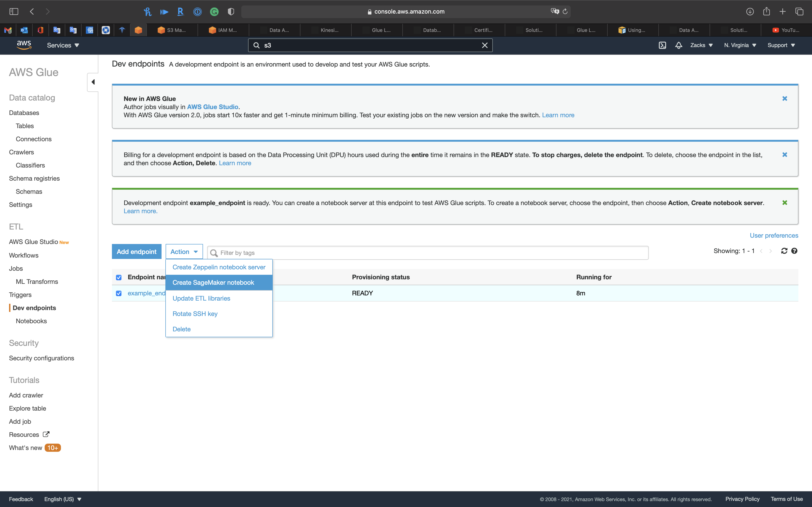The image size is (812, 507).
Task: Expand the Services dropdown
Action: 63,45
